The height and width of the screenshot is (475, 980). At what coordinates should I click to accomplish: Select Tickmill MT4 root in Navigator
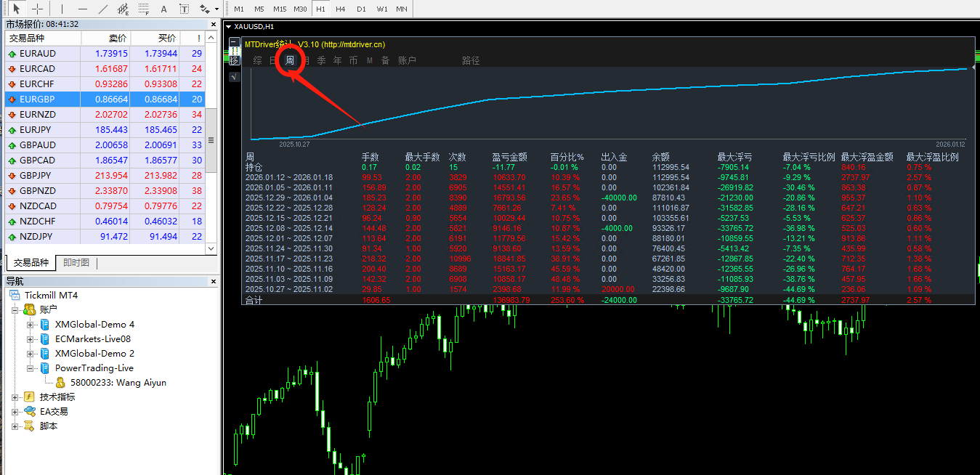(x=51, y=295)
